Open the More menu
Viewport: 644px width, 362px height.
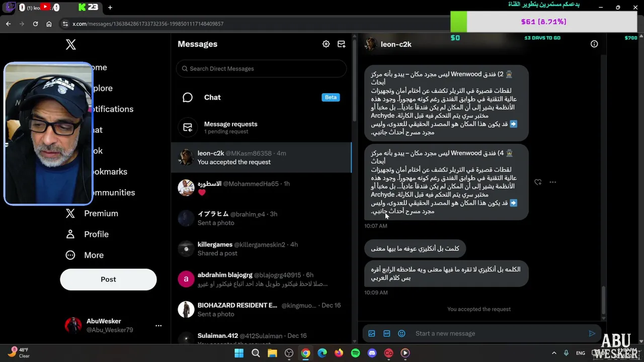click(x=85, y=255)
